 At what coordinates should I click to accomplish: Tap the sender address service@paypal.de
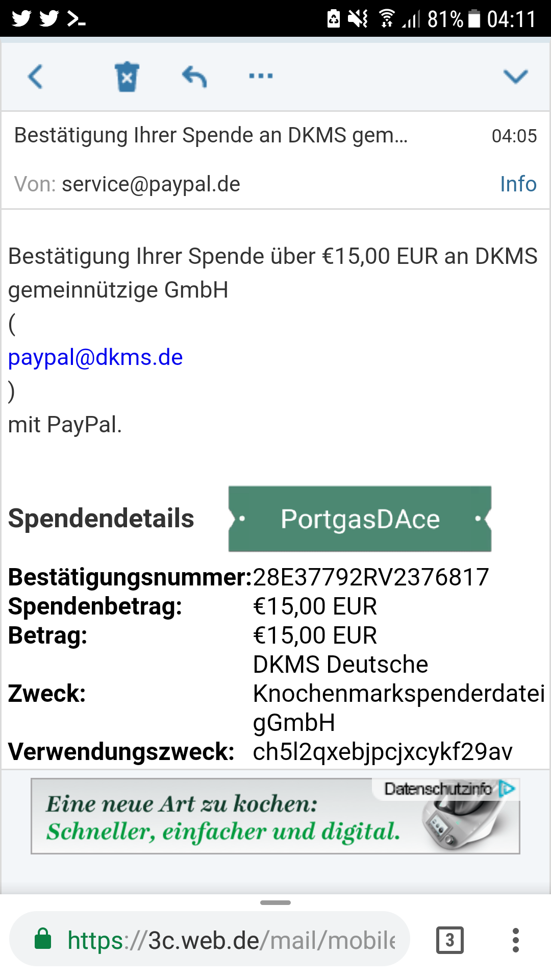[151, 184]
